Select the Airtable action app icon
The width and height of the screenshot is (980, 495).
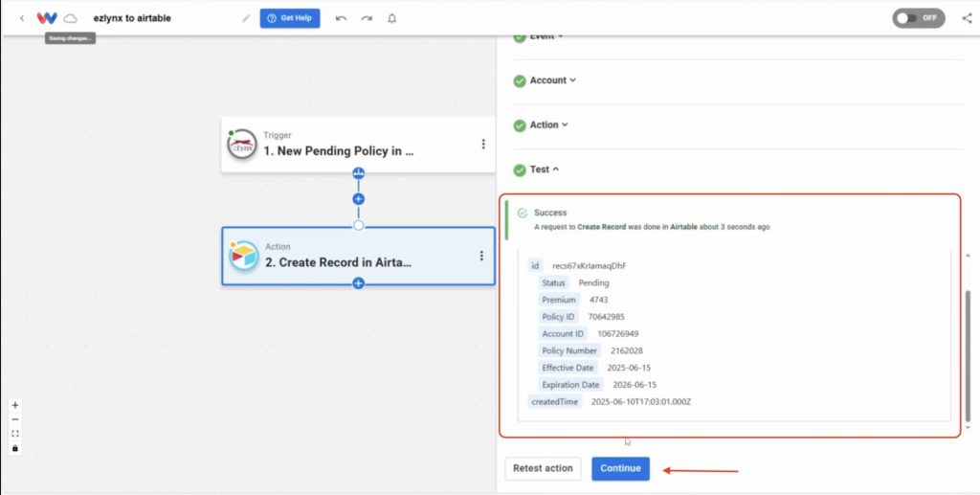coord(244,256)
